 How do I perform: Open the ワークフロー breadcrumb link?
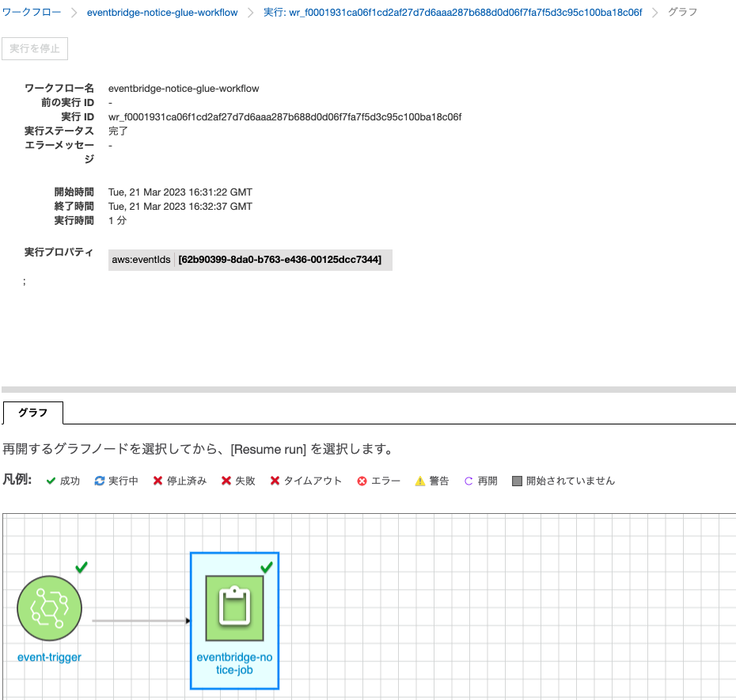pos(32,12)
